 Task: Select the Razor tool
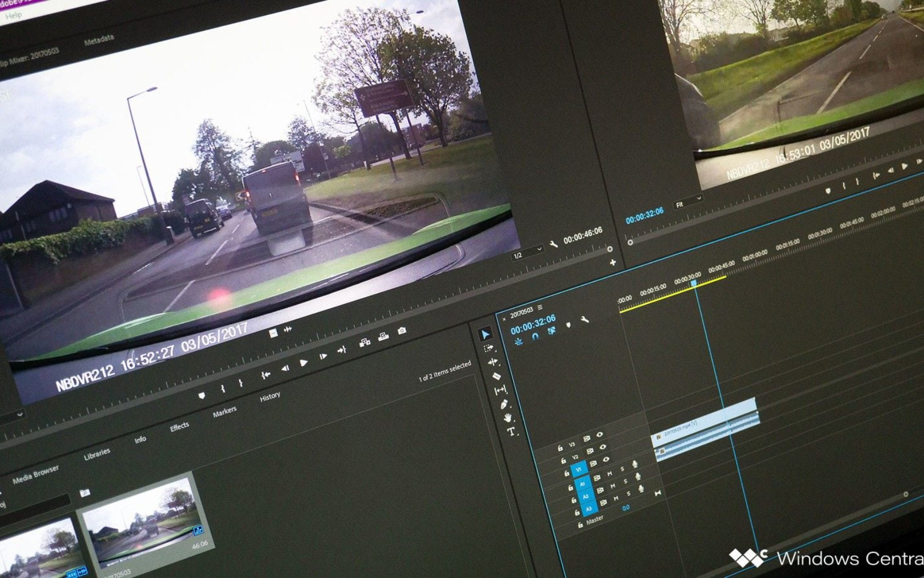pyautogui.click(x=497, y=376)
